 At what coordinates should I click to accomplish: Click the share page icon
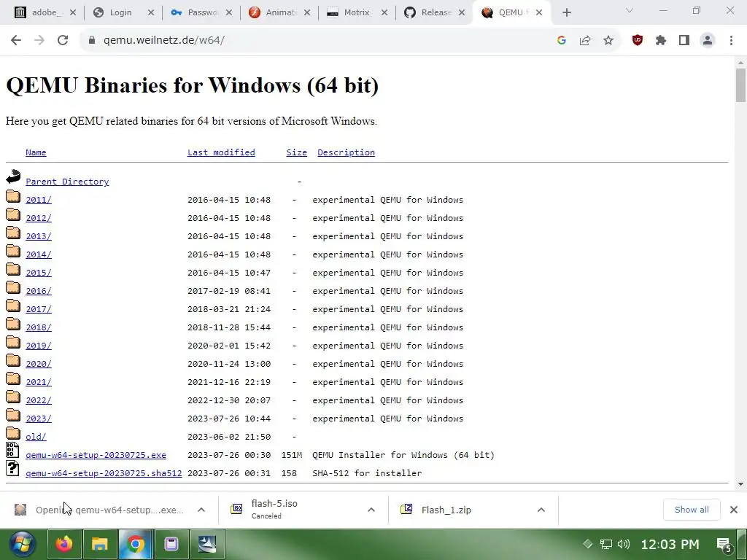click(585, 41)
